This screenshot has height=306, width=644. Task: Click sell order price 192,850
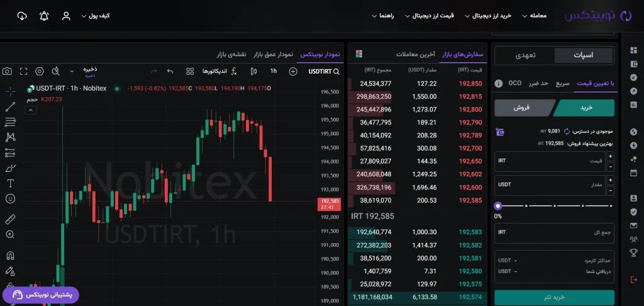point(470,84)
